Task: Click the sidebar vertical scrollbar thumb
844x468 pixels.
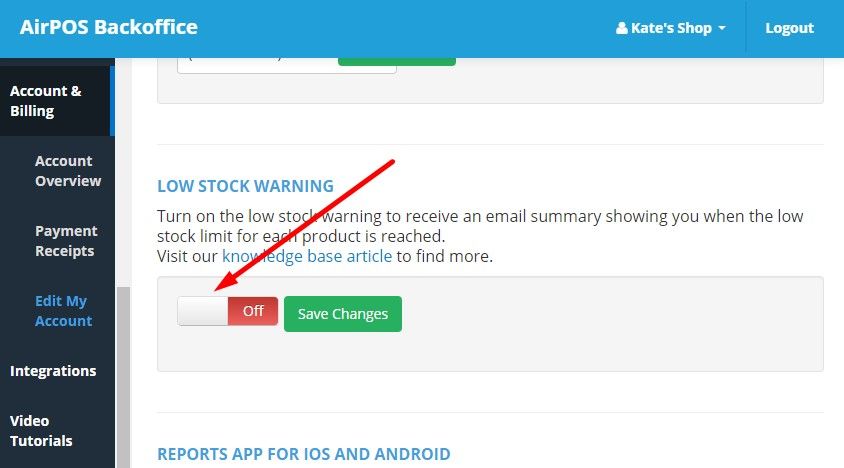Action: click(124, 377)
